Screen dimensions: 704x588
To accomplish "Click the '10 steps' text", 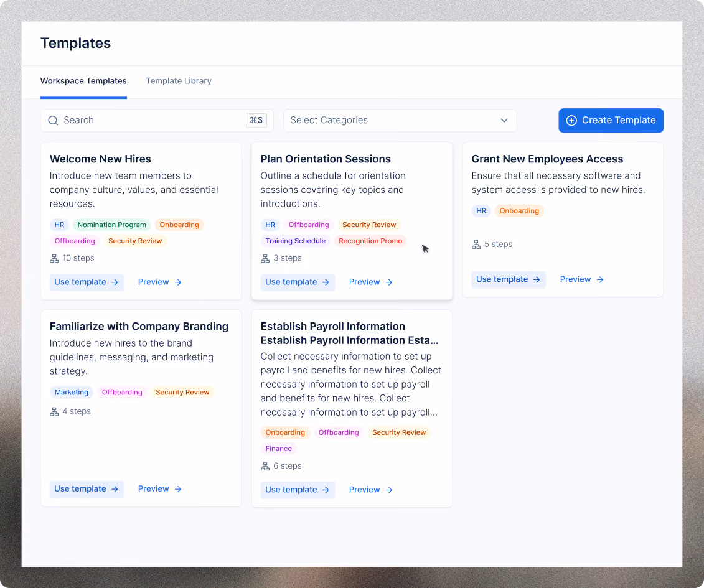I will click(x=78, y=259).
